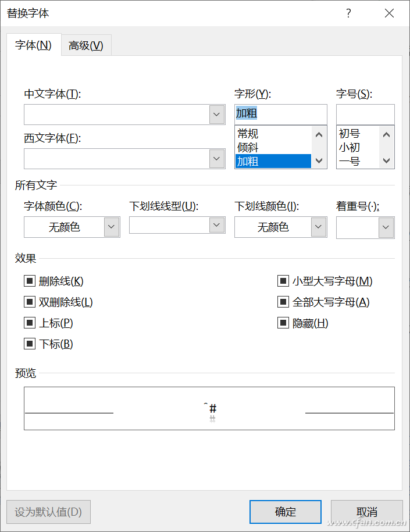
Task: Select 常规 in the 字形 list
Action: coord(273,133)
